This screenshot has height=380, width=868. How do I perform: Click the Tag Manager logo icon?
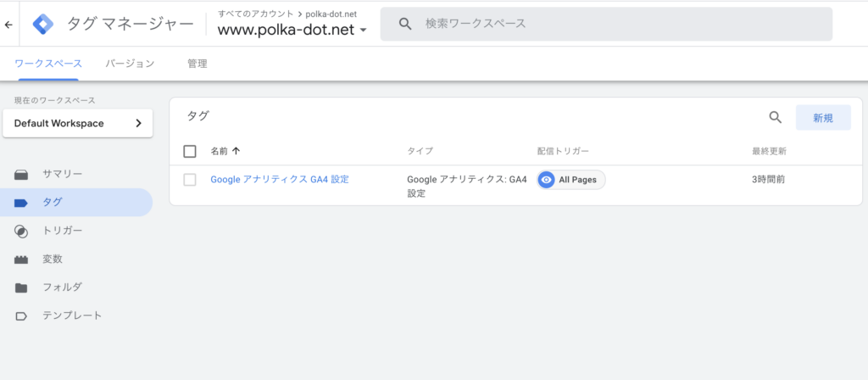point(43,25)
